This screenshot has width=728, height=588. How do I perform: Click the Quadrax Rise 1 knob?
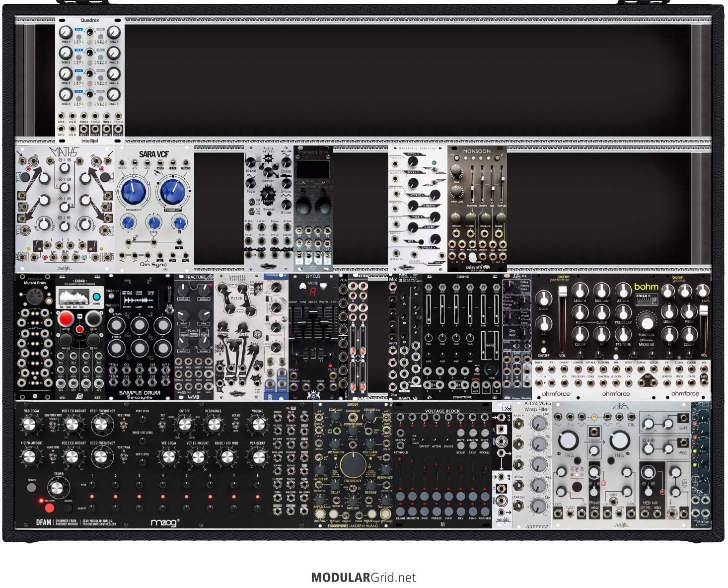(66, 32)
